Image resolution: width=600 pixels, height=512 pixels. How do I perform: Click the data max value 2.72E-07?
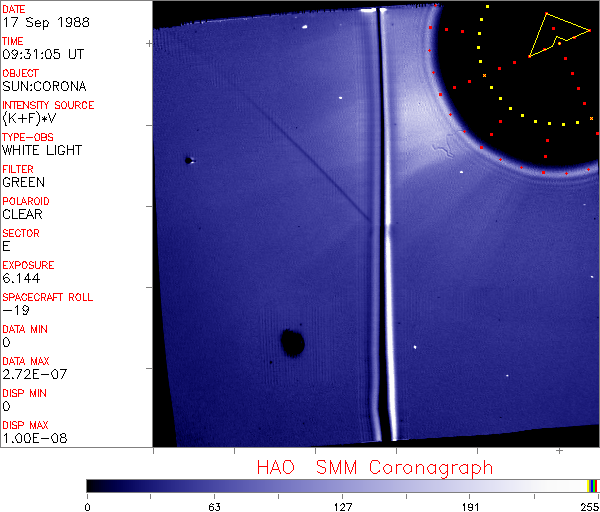(32, 374)
